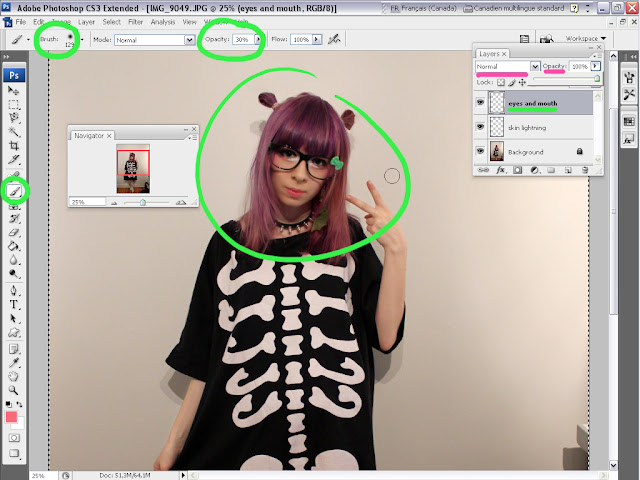
Task: Toggle lock transparent pixels
Action: tap(500, 82)
